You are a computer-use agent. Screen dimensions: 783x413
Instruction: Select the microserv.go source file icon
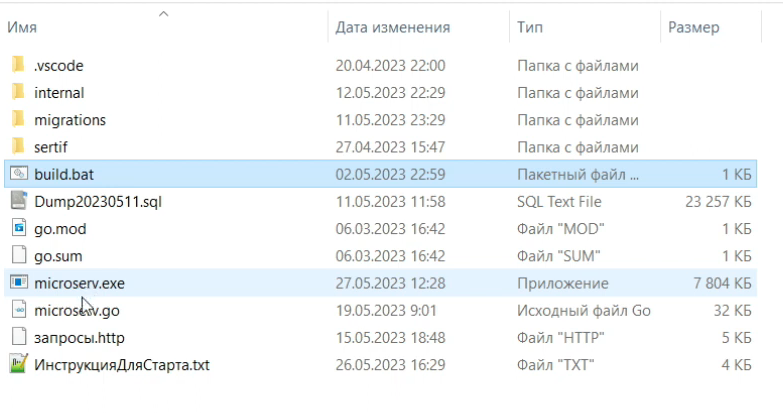19,310
